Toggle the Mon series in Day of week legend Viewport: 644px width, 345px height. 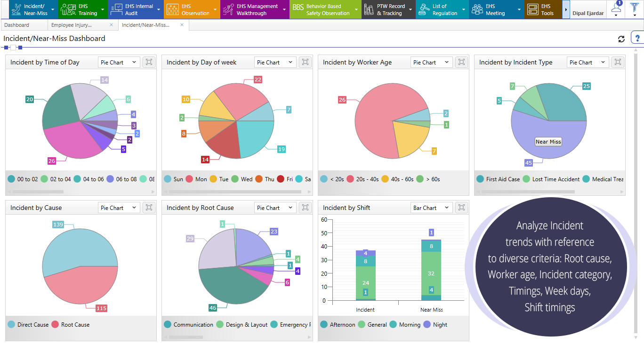click(201, 179)
